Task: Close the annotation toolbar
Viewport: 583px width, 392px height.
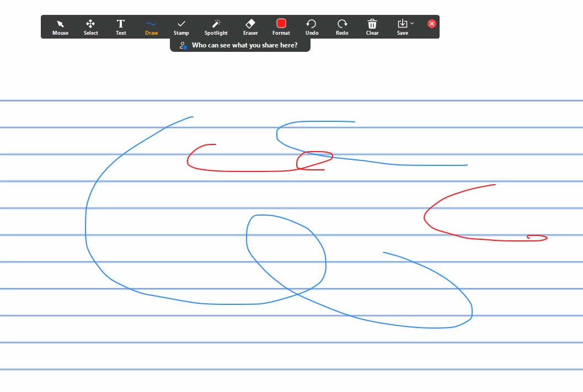Action: pyautogui.click(x=432, y=24)
